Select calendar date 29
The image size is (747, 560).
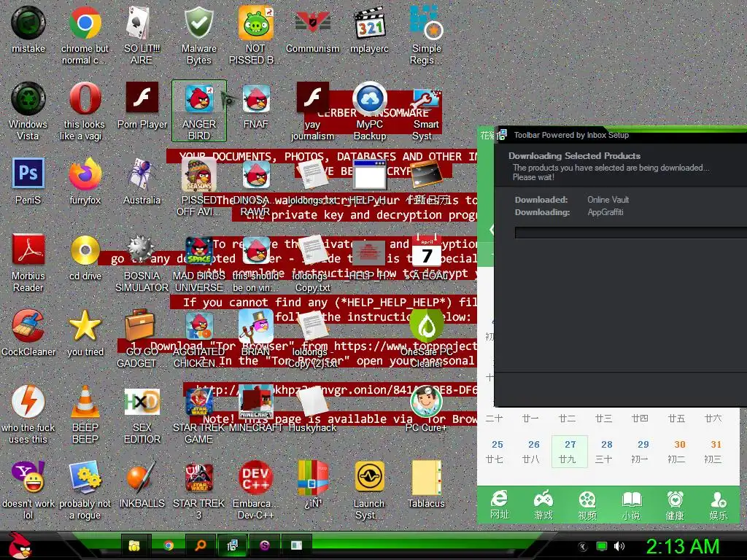tap(643, 451)
